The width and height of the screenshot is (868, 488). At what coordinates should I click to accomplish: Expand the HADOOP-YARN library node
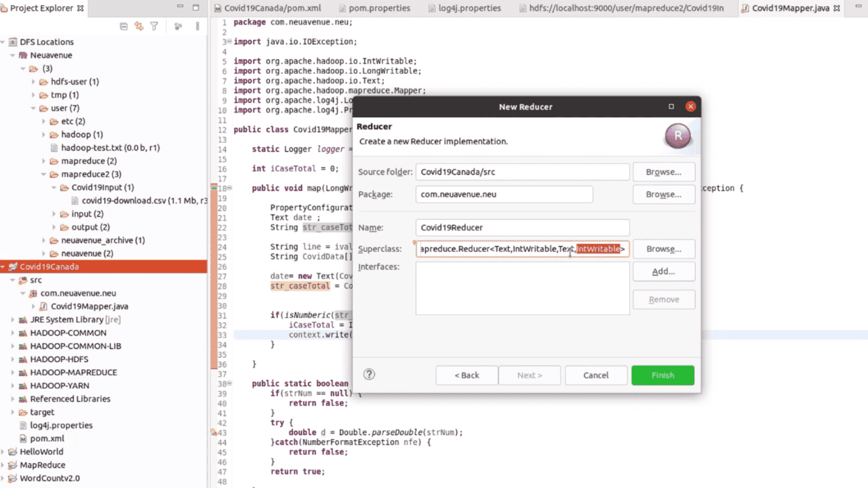pos(14,386)
